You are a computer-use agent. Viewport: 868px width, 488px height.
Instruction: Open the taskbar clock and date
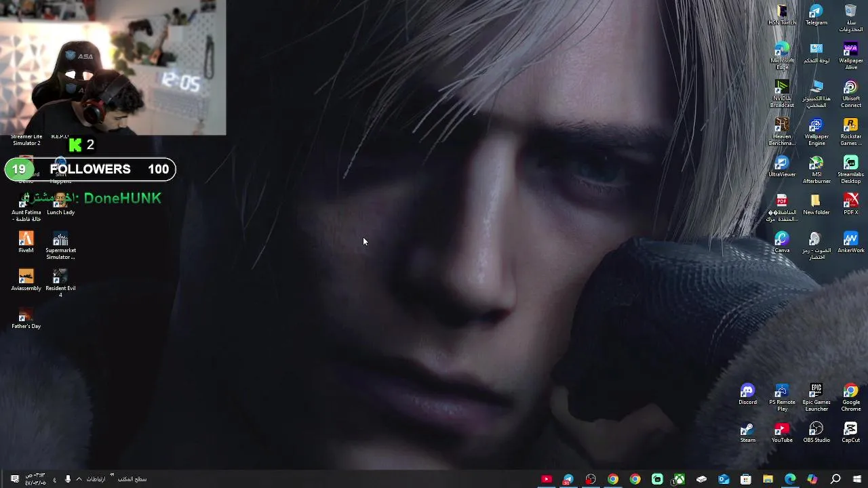coord(35,479)
